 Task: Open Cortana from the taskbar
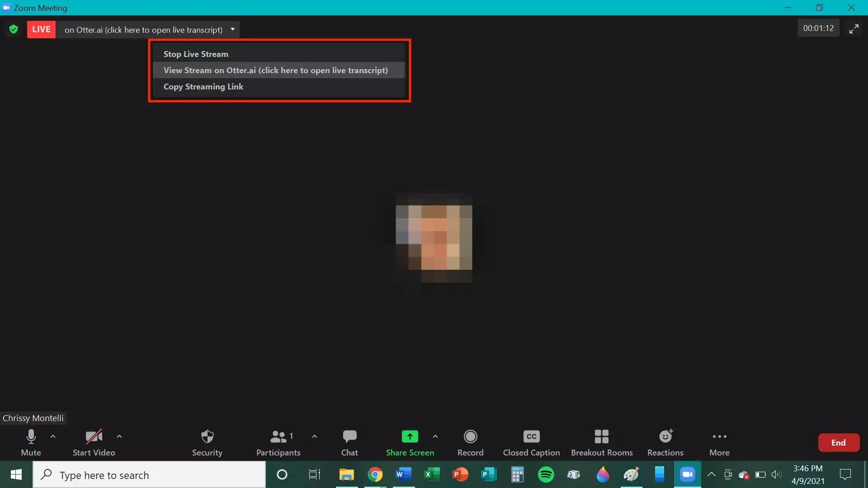[x=282, y=474]
